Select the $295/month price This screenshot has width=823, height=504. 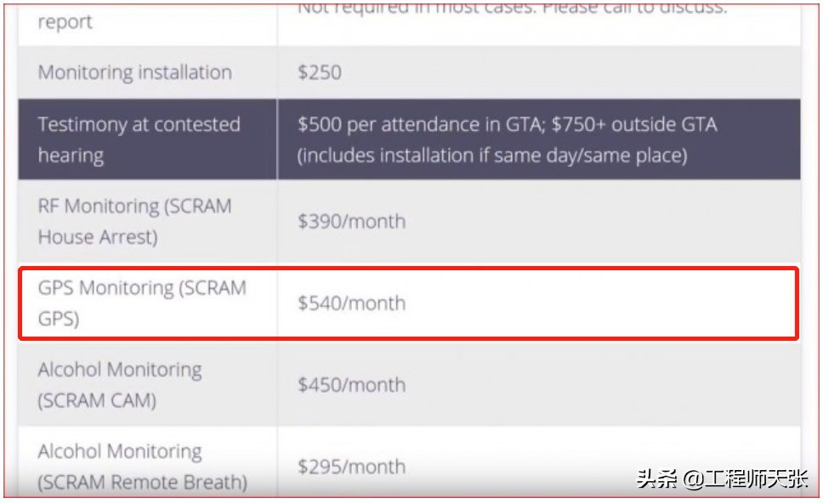pos(351,467)
